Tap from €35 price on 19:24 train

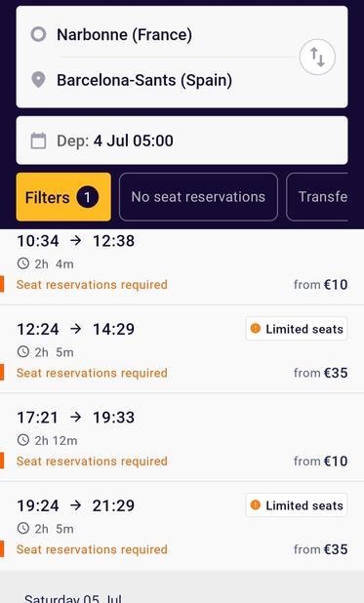tap(320, 549)
